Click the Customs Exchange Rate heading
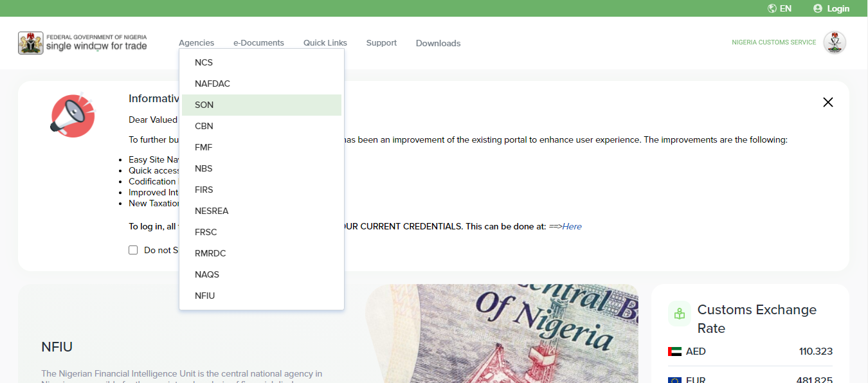Viewport: 868px width, 383px height. (757, 319)
